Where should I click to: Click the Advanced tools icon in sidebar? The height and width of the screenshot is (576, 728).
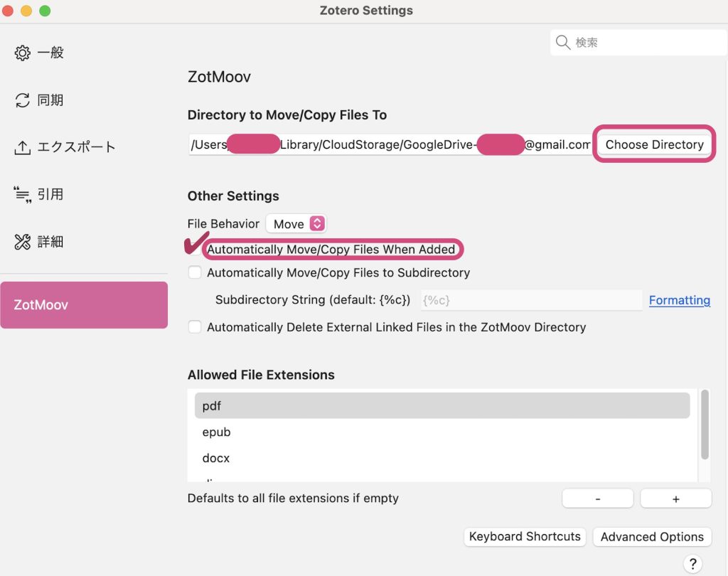point(23,242)
